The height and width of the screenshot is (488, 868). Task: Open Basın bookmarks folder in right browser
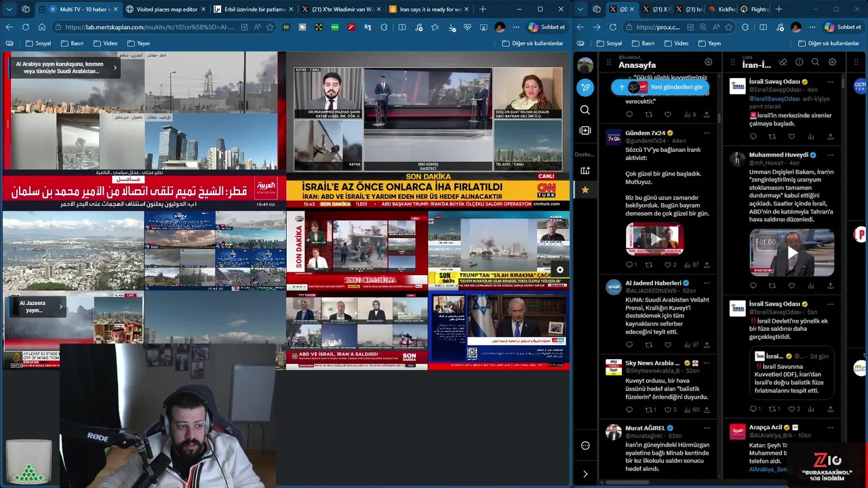pyautogui.click(x=643, y=43)
